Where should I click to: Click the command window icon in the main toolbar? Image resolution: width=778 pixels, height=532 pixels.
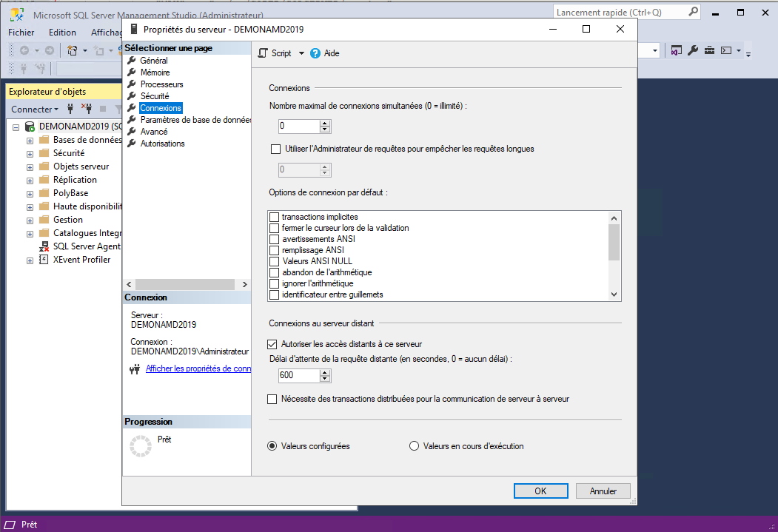726,50
